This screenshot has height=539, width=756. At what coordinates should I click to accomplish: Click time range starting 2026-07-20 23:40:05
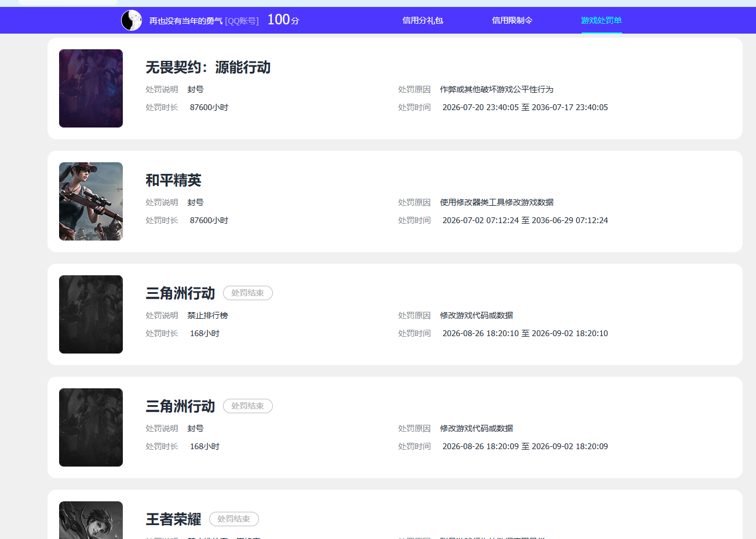click(525, 107)
